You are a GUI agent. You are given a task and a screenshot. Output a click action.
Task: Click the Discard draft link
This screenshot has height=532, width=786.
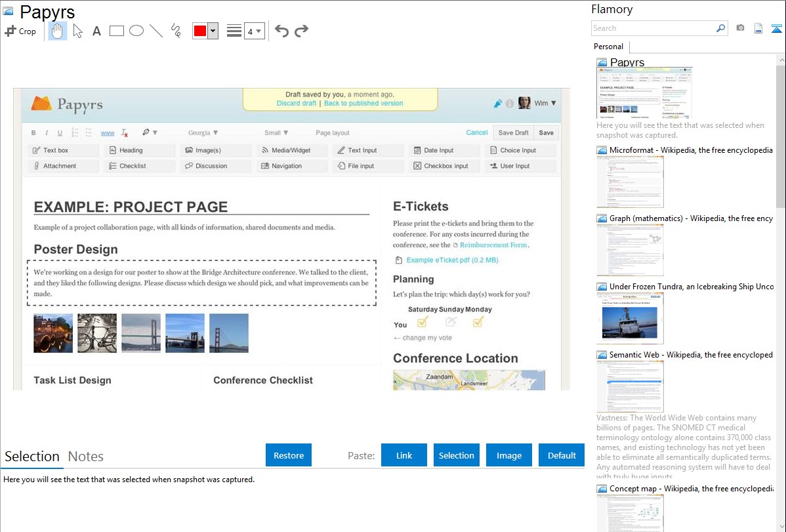coord(297,103)
